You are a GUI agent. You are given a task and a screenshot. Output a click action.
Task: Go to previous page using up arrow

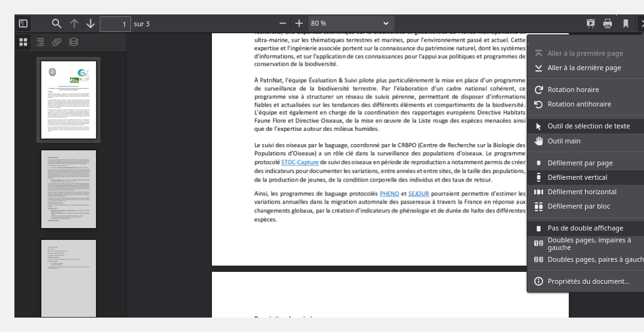pos(74,24)
